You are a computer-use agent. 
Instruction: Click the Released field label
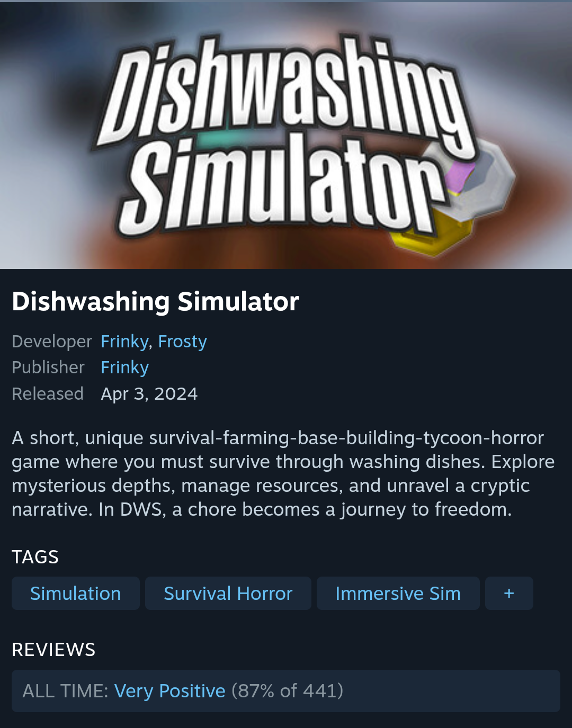coord(48,394)
